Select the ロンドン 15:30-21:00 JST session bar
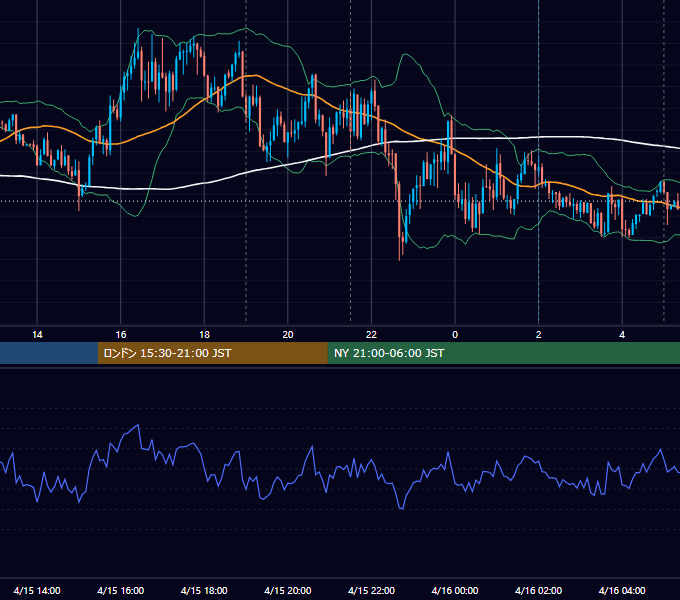 tap(212, 353)
